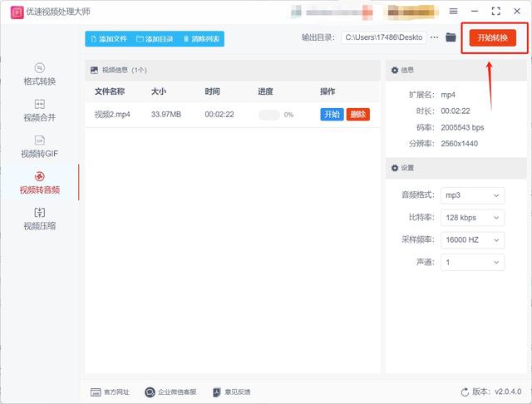Select 格式转换 format conversion in sidebar
The width and height of the screenshot is (532, 404).
point(40,74)
